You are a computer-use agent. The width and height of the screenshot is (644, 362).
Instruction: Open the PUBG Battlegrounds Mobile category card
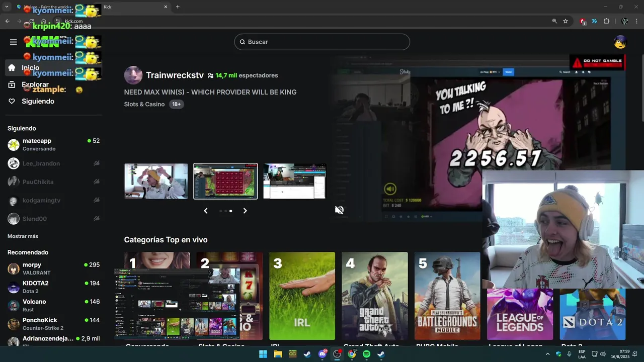pyautogui.click(x=447, y=296)
